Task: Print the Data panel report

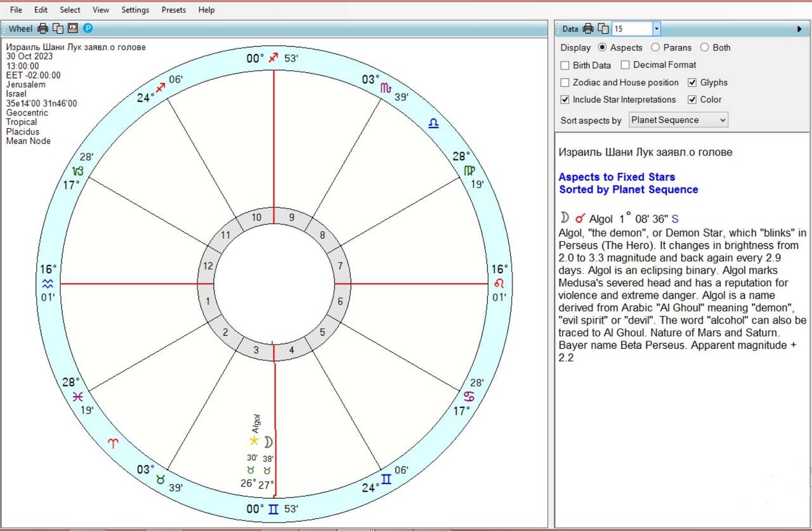Action: point(588,29)
